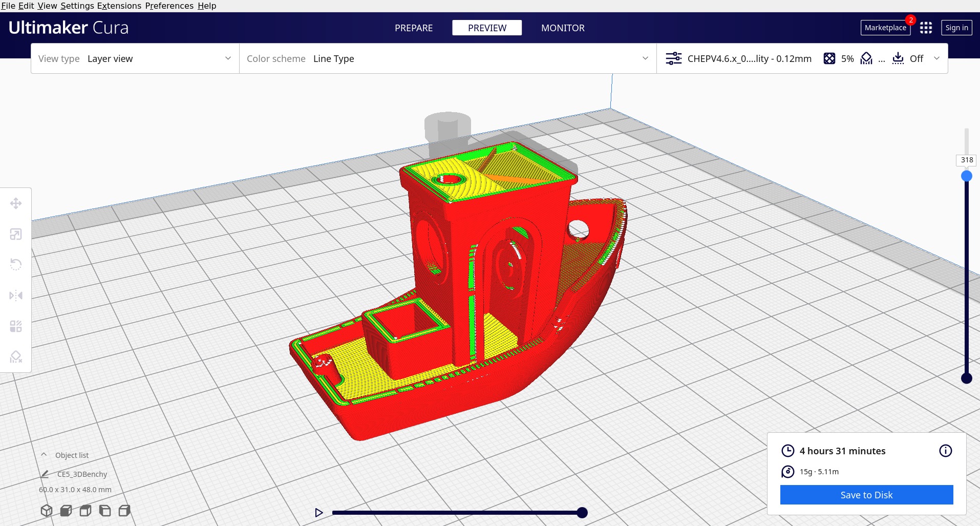Image resolution: width=980 pixels, height=526 pixels.
Task: Select the Mirror tool icon
Action: [x=16, y=296]
